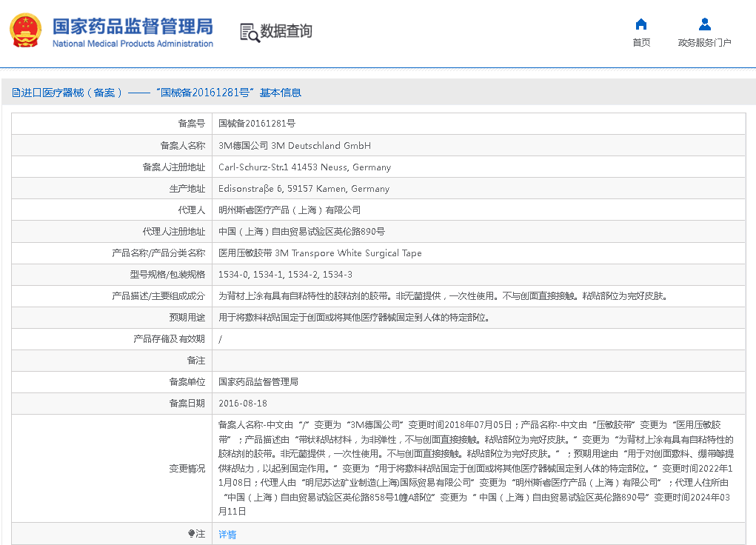The image size is (756, 545).
Task: Click the home house icon
Action: click(x=641, y=24)
